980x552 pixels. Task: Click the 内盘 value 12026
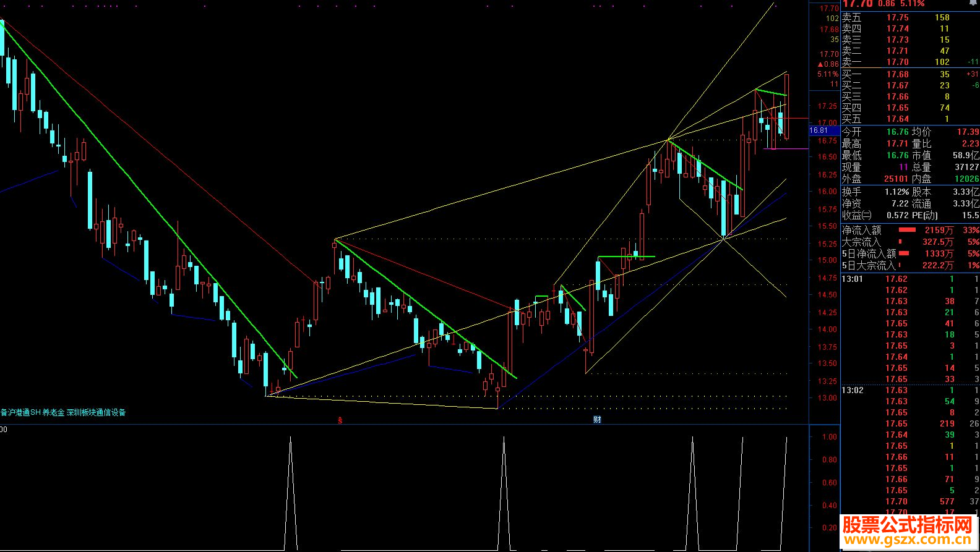point(967,179)
